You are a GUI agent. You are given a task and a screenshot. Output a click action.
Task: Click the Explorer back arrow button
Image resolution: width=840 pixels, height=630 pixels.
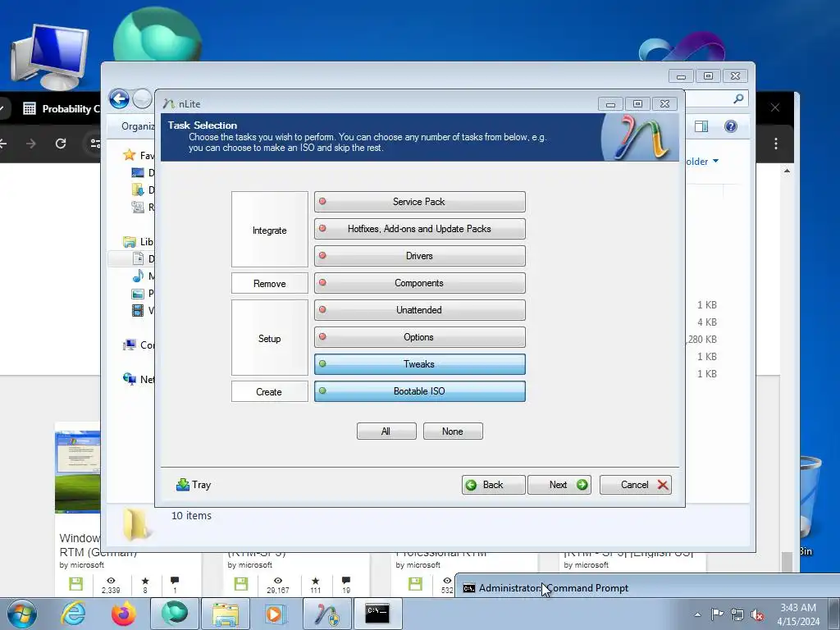119,99
